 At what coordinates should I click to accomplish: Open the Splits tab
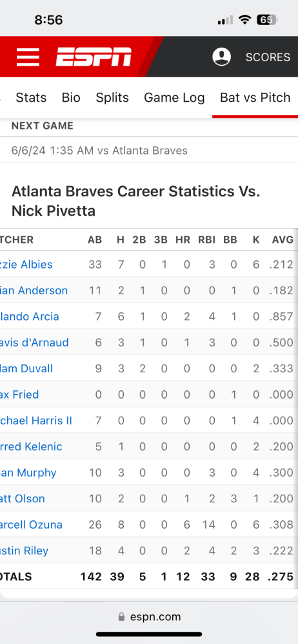click(112, 97)
